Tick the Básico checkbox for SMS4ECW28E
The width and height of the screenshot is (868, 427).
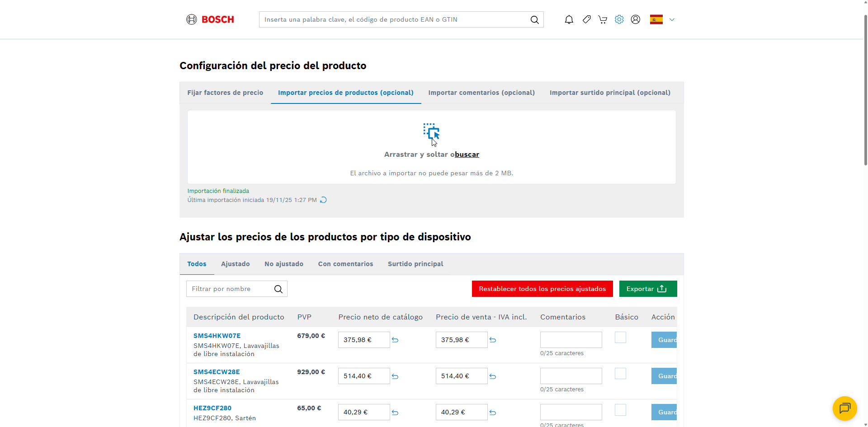click(620, 374)
